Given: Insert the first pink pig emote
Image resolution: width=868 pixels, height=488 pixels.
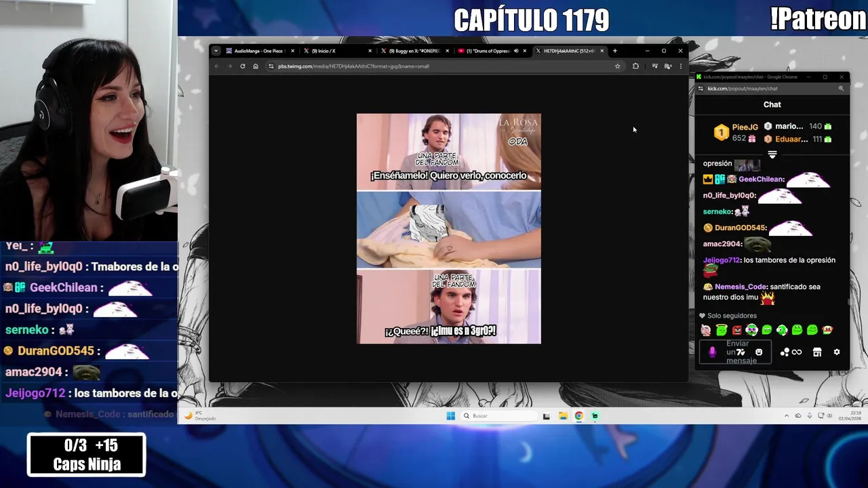Looking at the screenshot, I should pyautogui.click(x=706, y=330).
